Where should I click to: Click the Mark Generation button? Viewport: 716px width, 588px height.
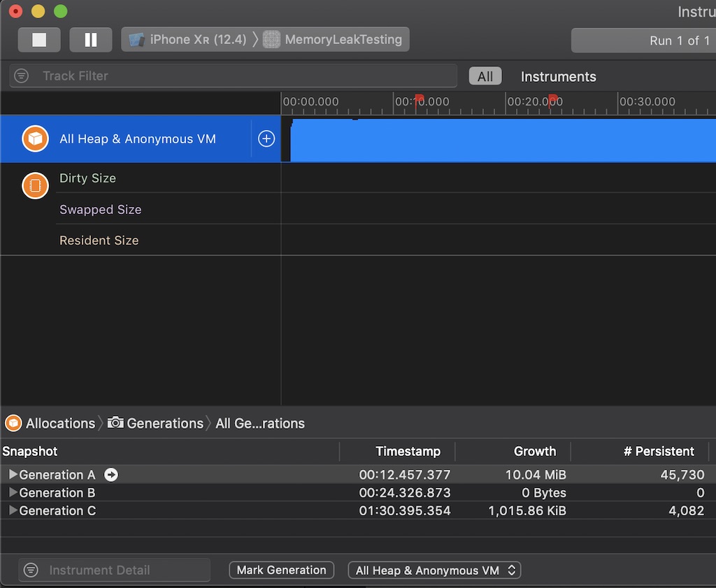(x=281, y=570)
